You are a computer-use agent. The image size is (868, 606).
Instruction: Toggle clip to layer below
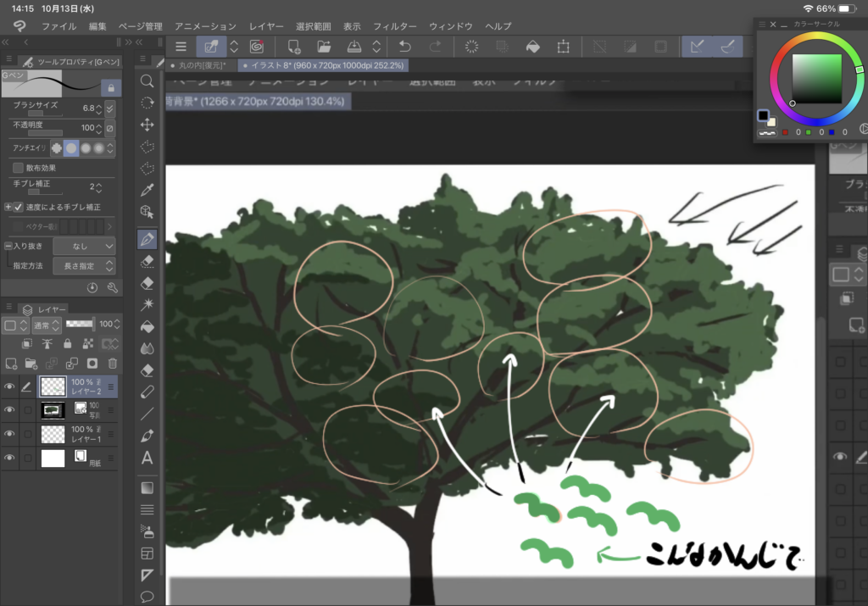pyautogui.click(x=27, y=343)
